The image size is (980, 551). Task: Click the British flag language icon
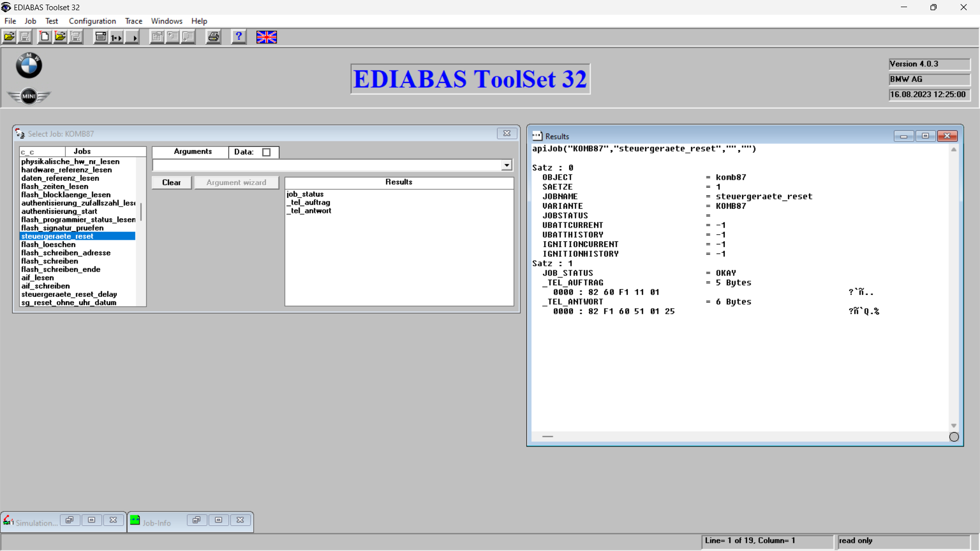pos(266,37)
